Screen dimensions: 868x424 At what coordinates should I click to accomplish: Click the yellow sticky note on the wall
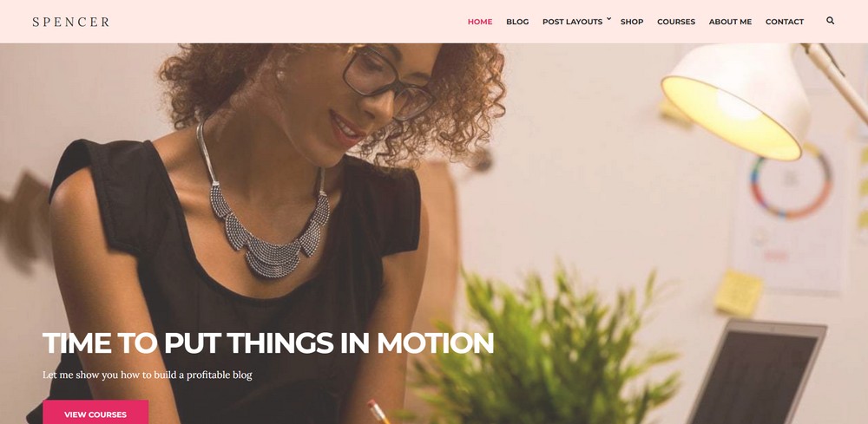point(739,293)
